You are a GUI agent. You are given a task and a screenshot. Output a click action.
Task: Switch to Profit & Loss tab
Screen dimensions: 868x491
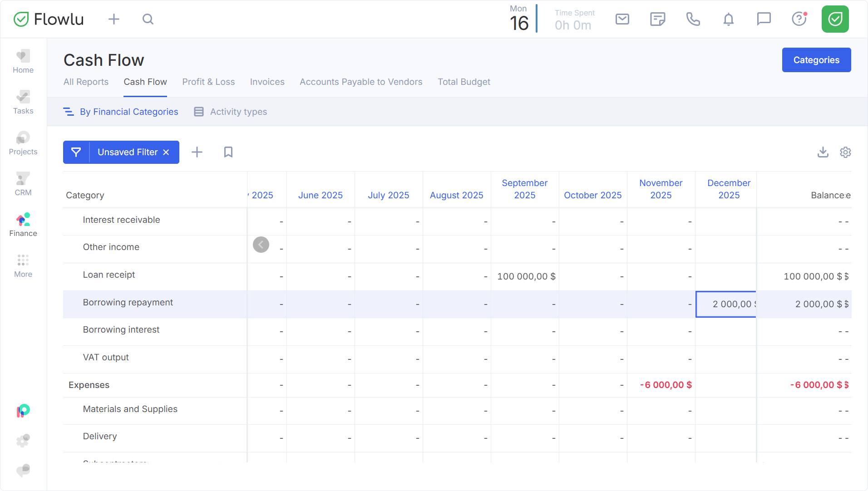pyautogui.click(x=208, y=82)
